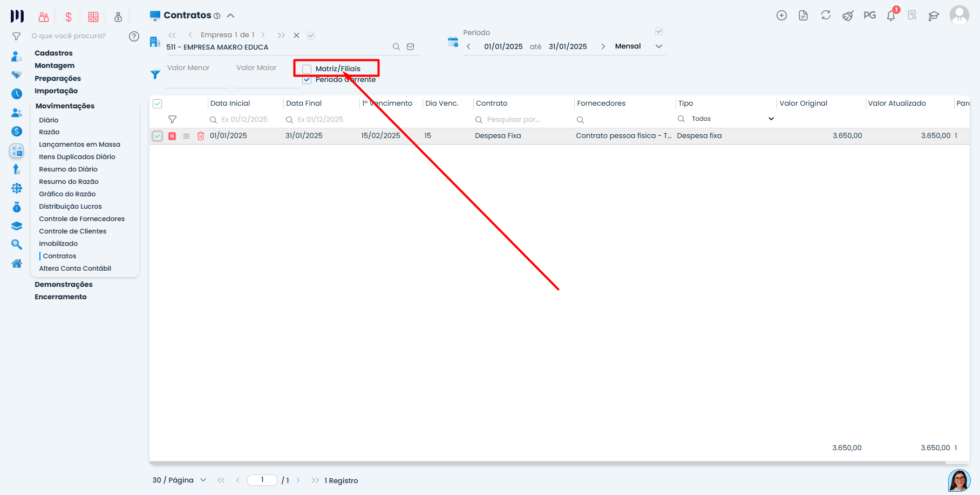
Task: Open Controle de Fornecedores menu item
Action: point(81,219)
